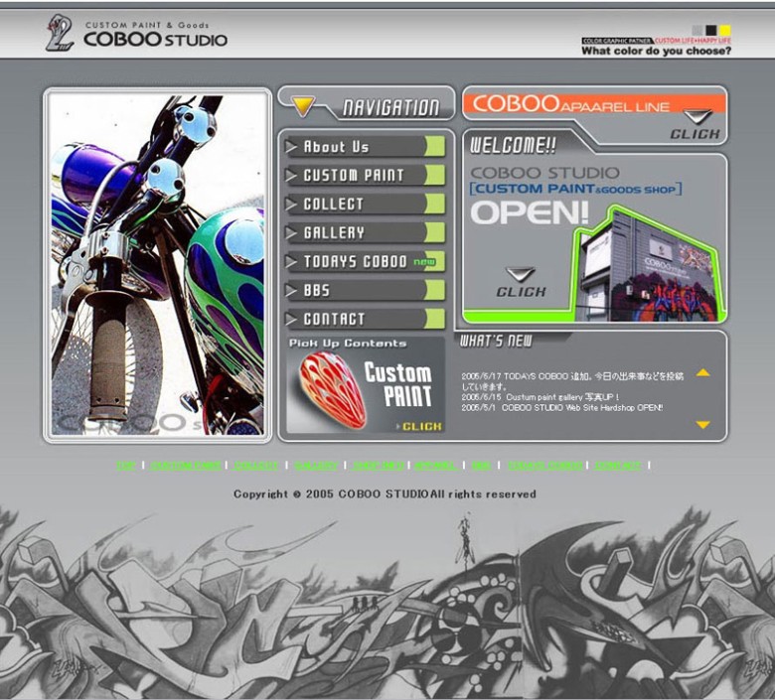Image resolution: width=775 pixels, height=700 pixels.
Task: Click the yellow color square in the header
Action: tap(725, 30)
